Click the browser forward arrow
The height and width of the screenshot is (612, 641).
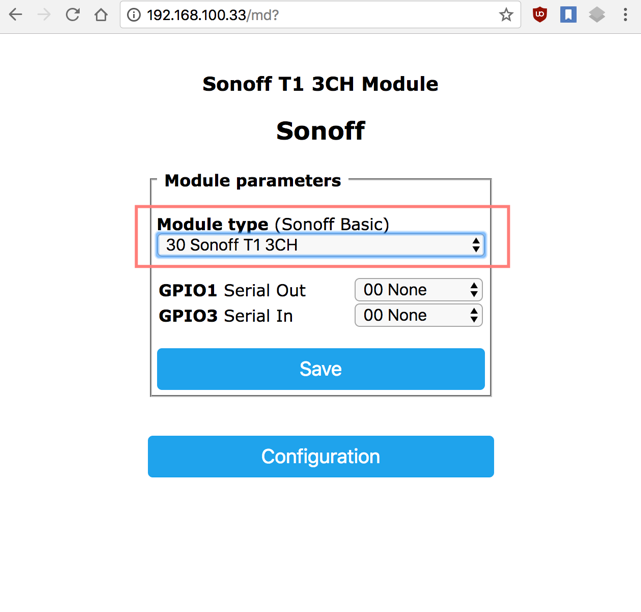coord(44,15)
